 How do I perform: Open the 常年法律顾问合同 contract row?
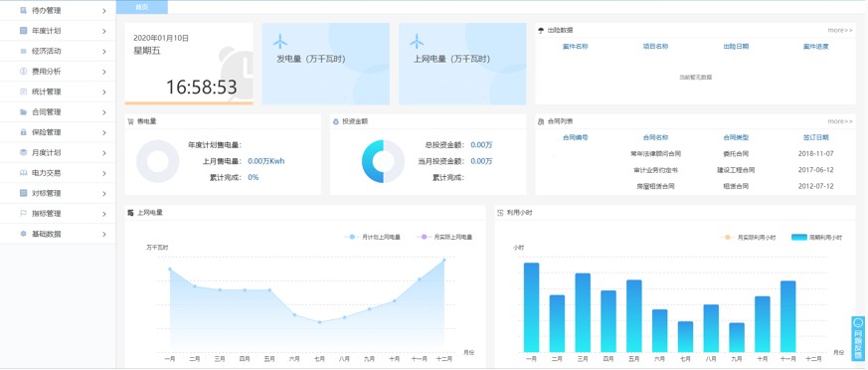click(x=695, y=154)
